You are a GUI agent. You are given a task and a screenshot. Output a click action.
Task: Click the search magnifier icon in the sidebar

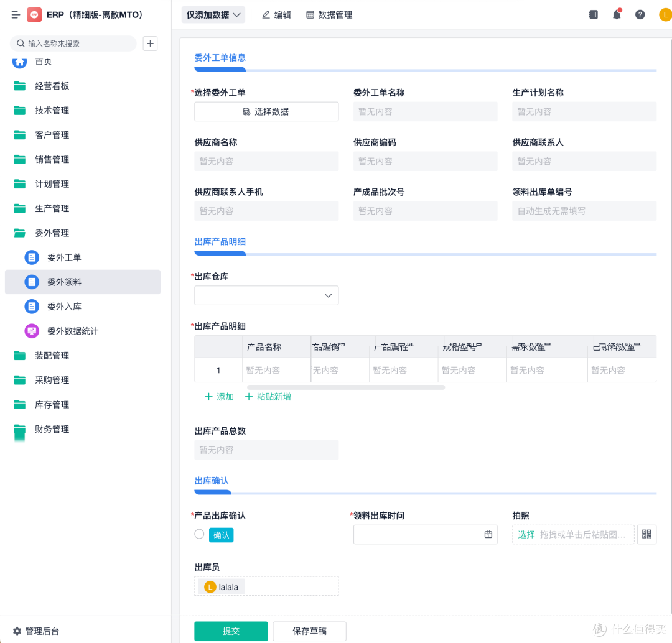20,44
